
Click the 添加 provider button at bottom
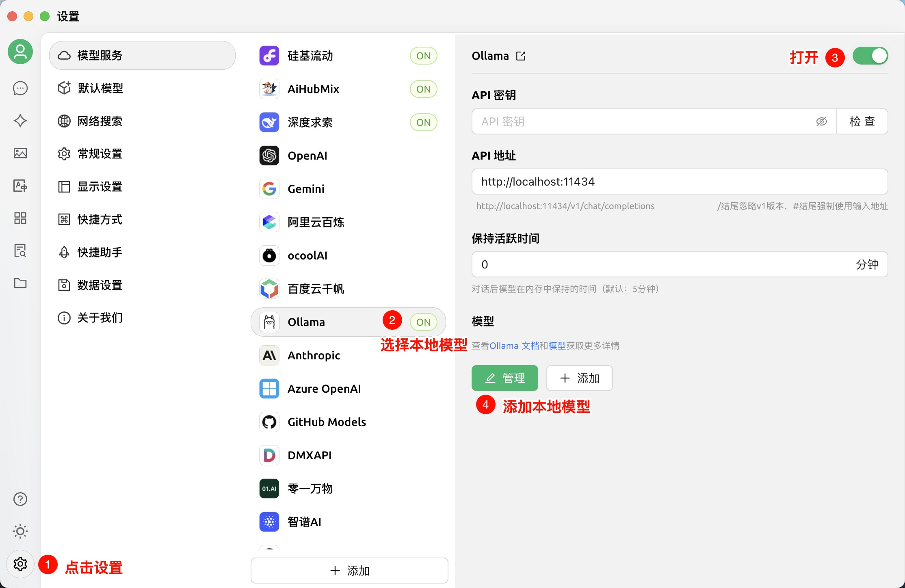(x=349, y=571)
